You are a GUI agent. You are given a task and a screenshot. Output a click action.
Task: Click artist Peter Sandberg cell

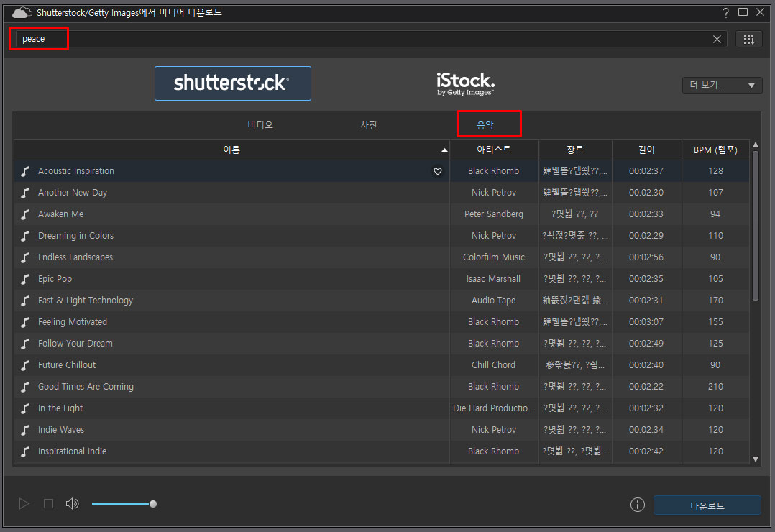pyautogui.click(x=494, y=214)
